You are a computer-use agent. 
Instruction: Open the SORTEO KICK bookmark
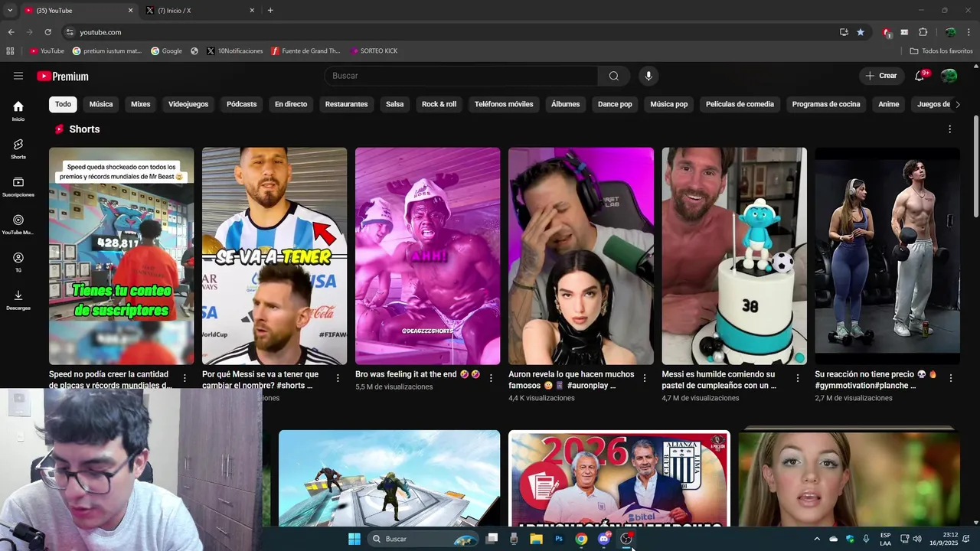click(x=374, y=51)
